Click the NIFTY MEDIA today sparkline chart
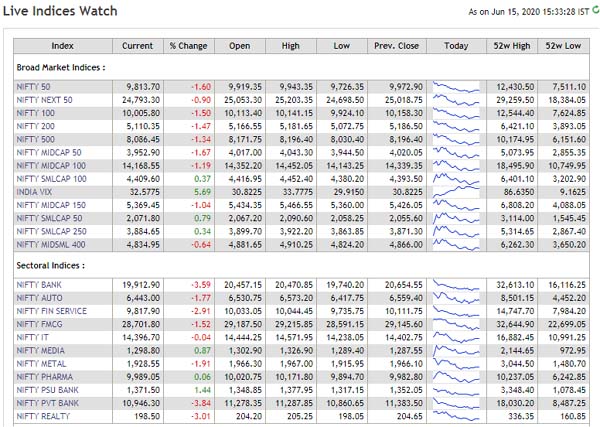 click(456, 350)
